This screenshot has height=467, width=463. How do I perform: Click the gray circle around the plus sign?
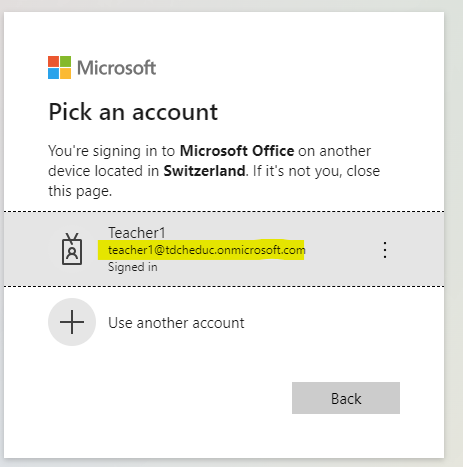click(72, 322)
